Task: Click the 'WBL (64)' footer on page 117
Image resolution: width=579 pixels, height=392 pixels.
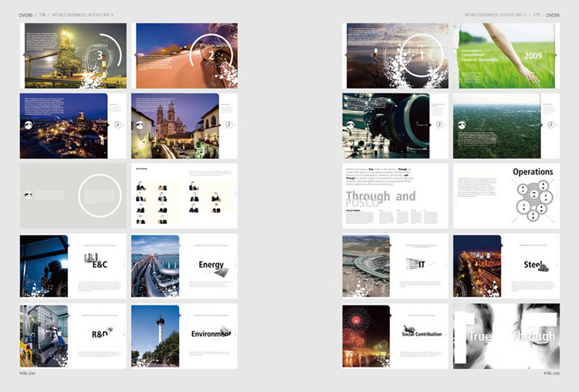Action: 552,373
